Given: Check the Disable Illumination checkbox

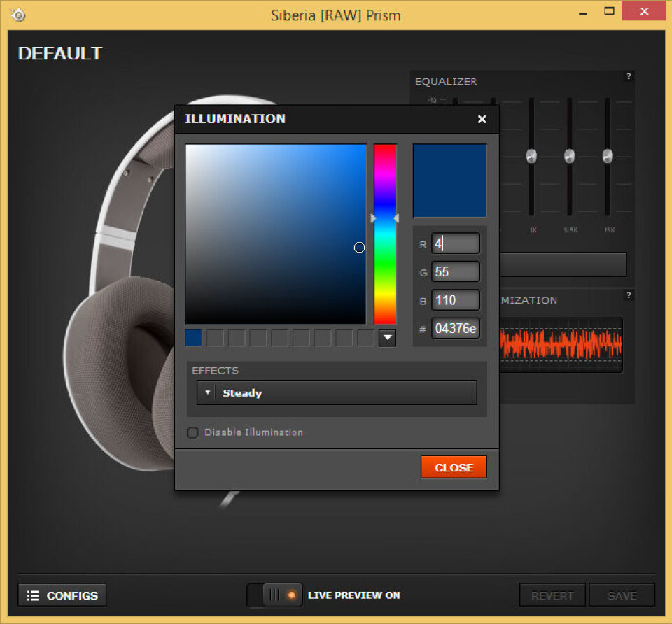Looking at the screenshot, I should (193, 432).
